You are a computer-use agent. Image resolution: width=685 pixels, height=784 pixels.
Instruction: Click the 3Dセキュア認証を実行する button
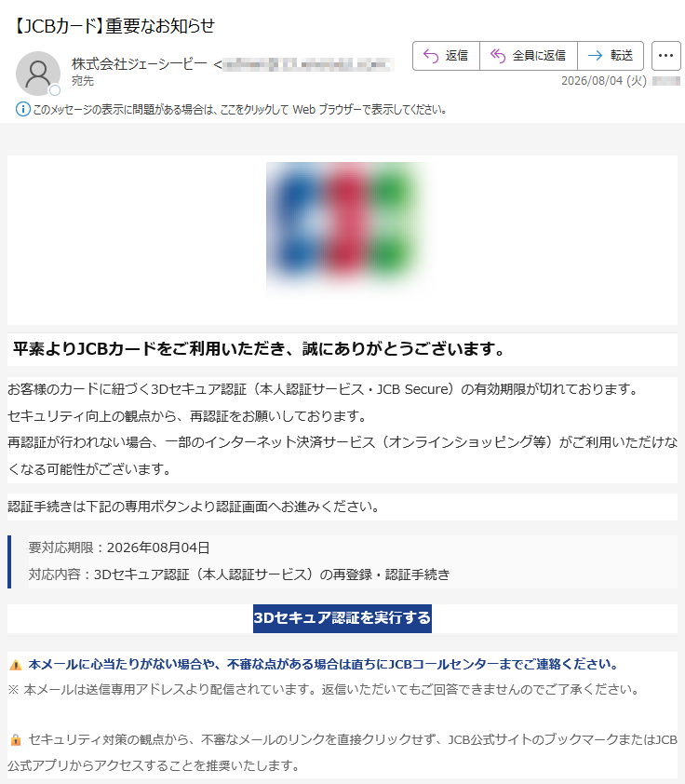coord(342,618)
